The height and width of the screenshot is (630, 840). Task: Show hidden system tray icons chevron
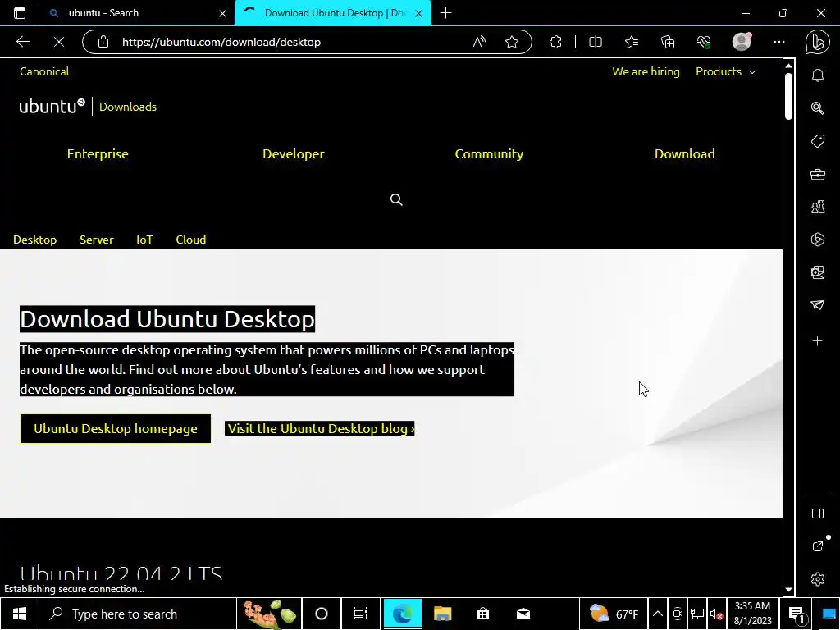pyautogui.click(x=658, y=614)
